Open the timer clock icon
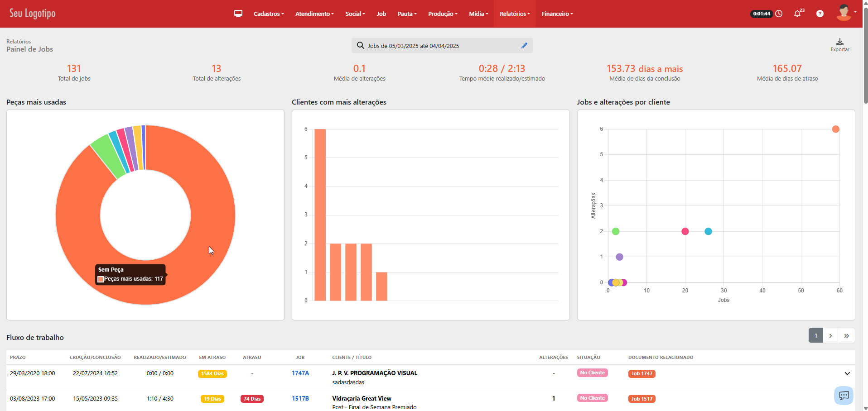The height and width of the screenshot is (411, 868). coord(779,14)
